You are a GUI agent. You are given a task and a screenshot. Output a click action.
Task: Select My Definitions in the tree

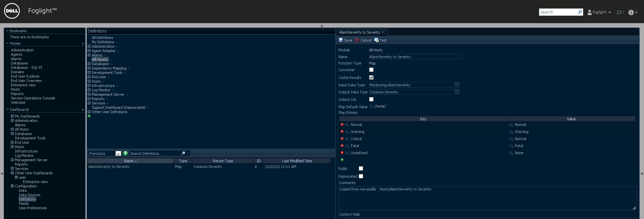[103, 42]
